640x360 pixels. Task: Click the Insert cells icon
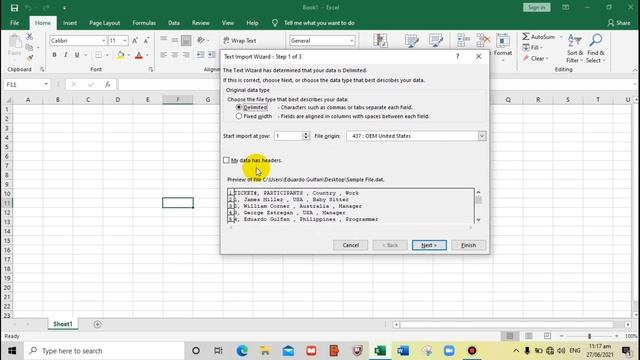click(463, 41)
